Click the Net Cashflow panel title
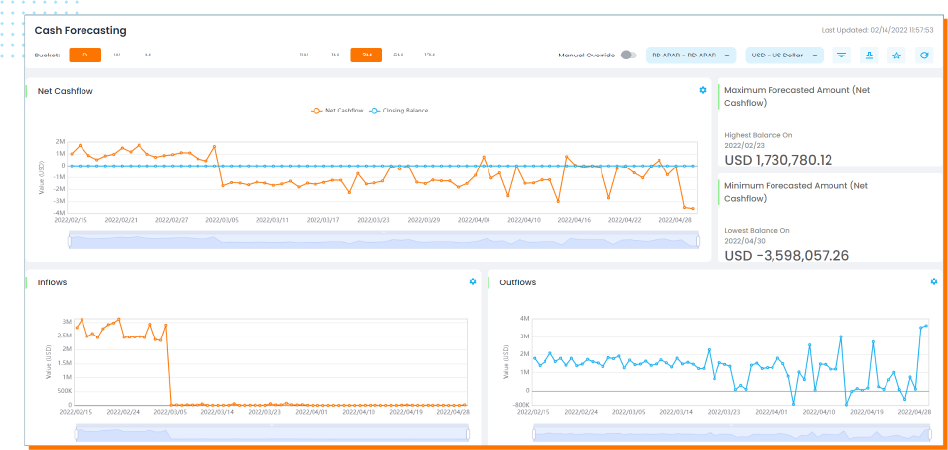This screenshot has width=948, height=450. 65,91
